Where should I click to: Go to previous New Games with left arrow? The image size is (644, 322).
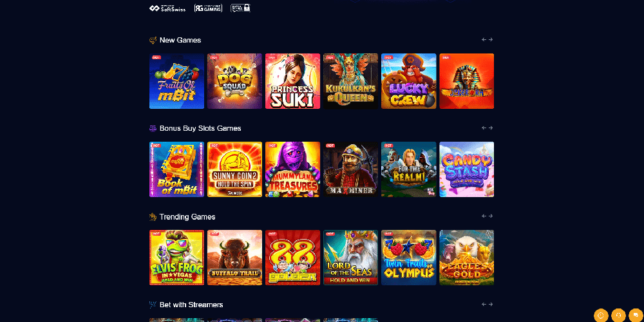coord(484,40)
